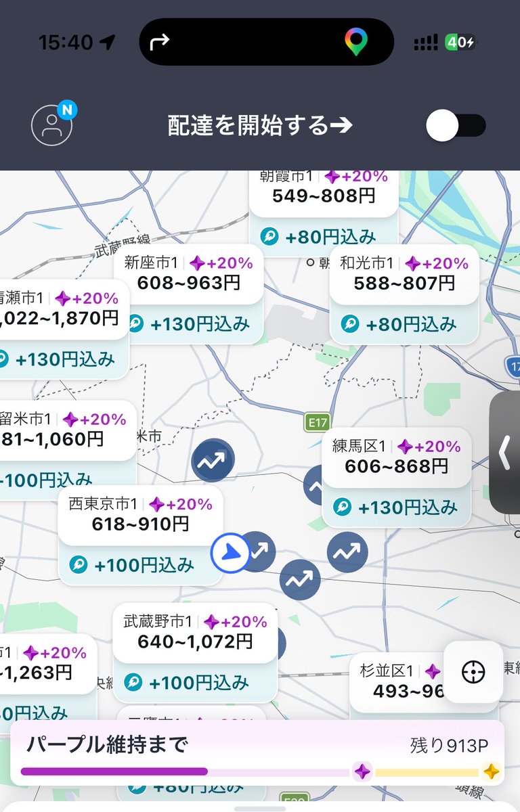The height and width of the screenshot is (812, 520).
Task: Open the profile account icon
Action: [x=52, y=125]
